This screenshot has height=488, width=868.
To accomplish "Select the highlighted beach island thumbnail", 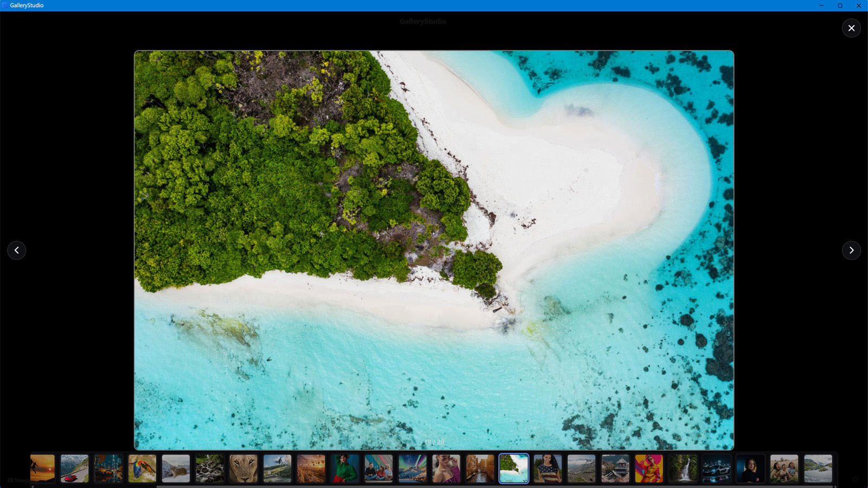I will click(x=514, y=468).
